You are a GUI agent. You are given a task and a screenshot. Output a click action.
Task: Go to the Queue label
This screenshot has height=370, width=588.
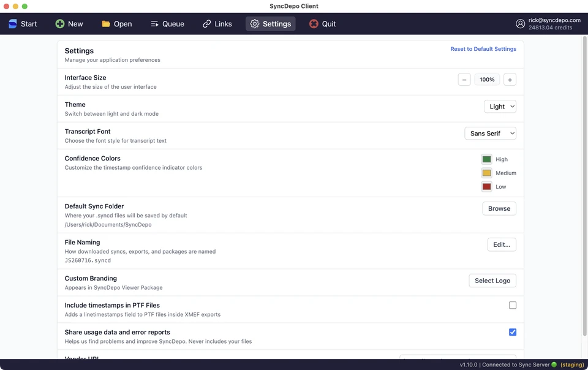coord(173,24)
